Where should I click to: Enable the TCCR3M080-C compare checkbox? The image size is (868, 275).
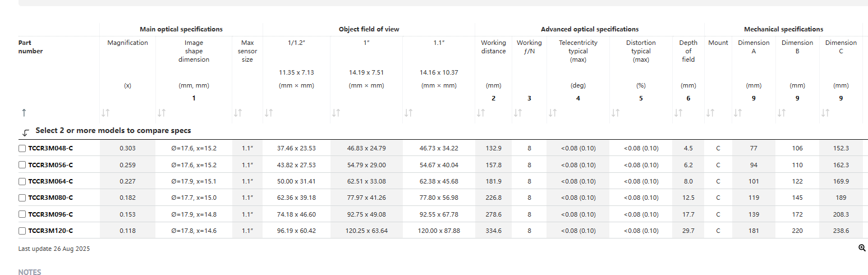(x=22, y=198)
